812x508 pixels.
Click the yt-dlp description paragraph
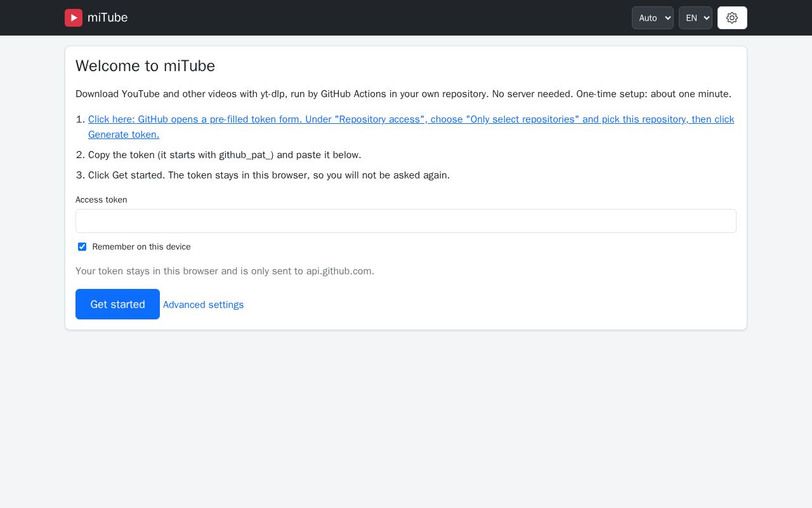pos(403,94)
